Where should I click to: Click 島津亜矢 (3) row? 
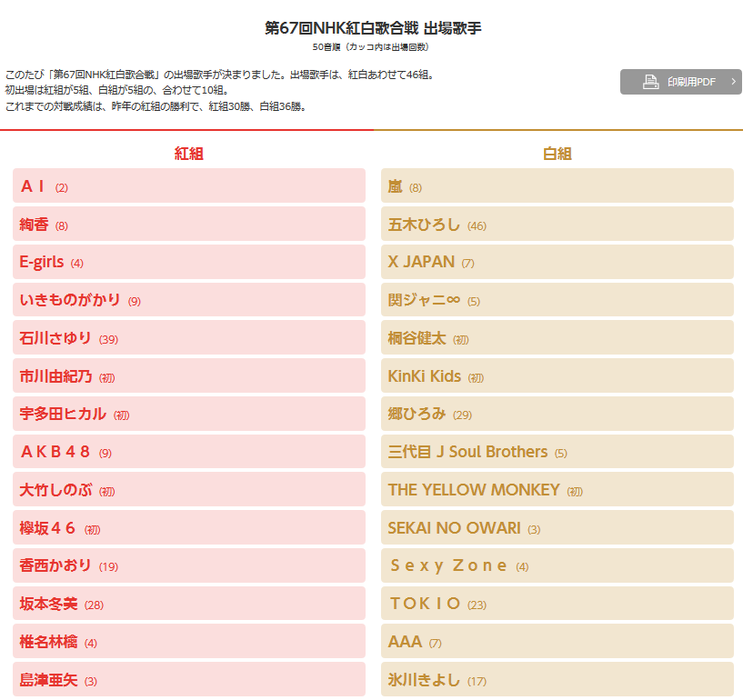[x=189, y=679]
